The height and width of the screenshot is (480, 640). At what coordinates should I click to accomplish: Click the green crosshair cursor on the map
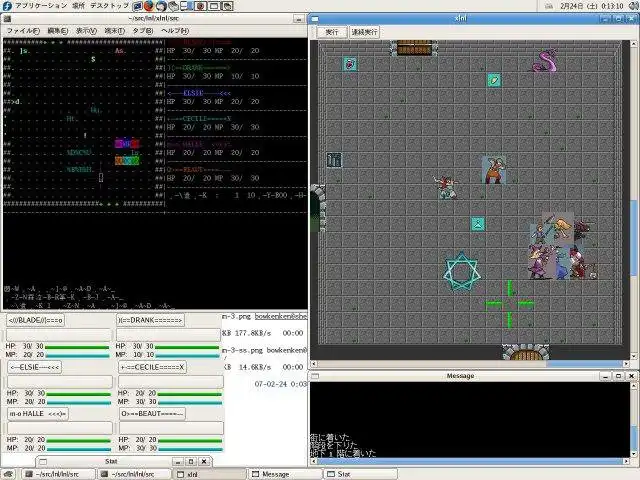click(509, 304)
